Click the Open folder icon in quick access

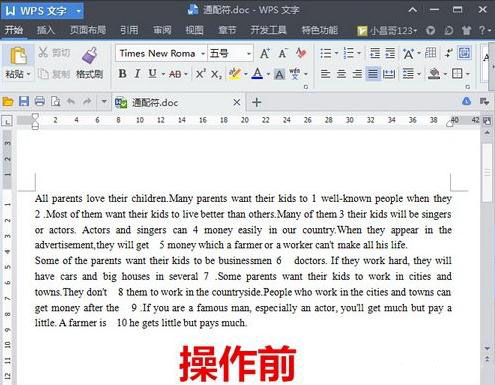coord(8,101)
